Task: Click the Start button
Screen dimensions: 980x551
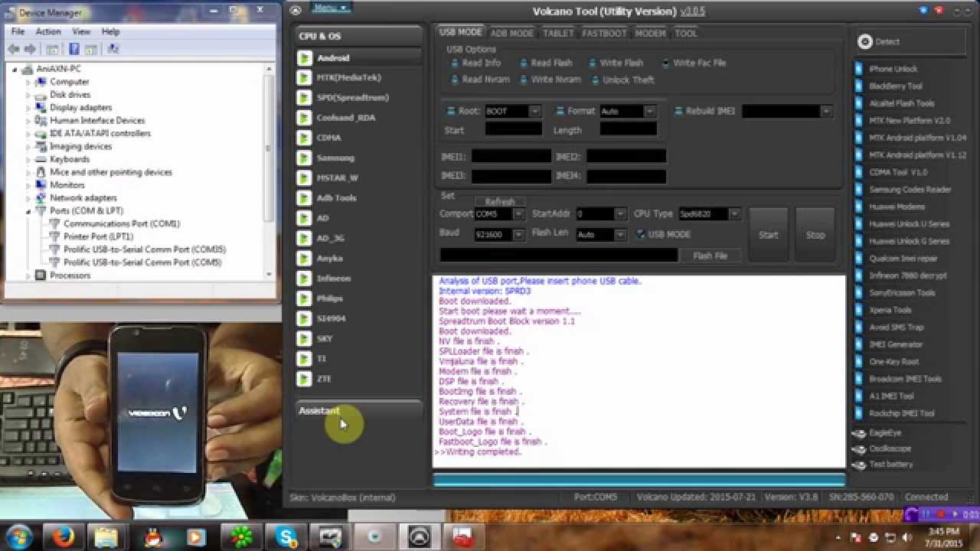Action: (768, 235)
